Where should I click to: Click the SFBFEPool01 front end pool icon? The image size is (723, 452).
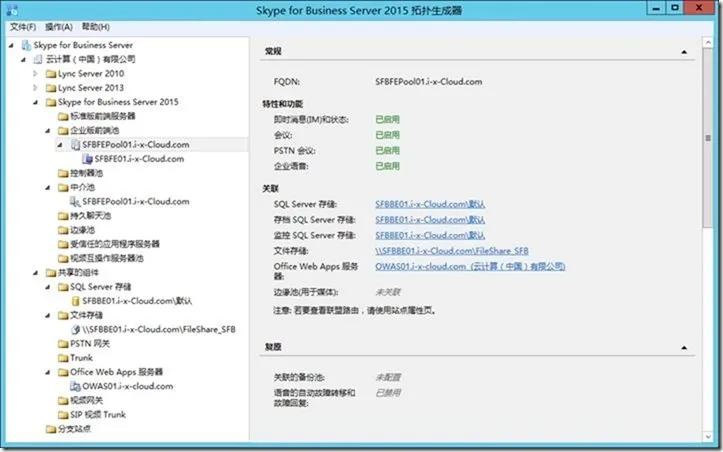click(75, 145)
